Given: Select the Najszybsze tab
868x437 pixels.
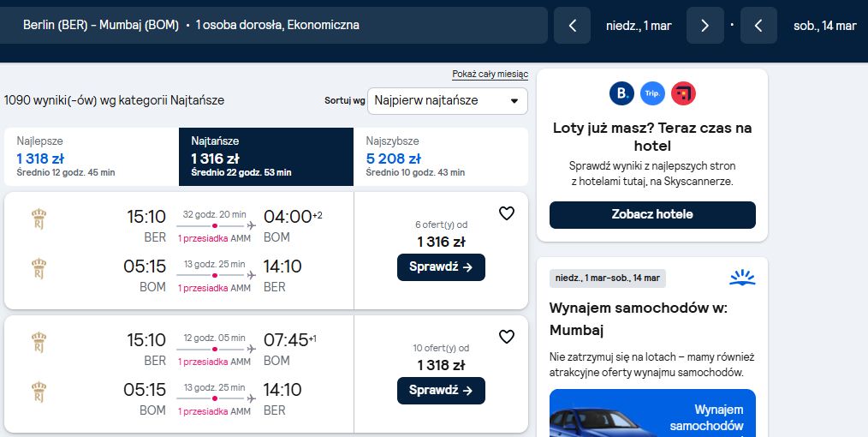Looking at the screenshot, I should (441, 157).
